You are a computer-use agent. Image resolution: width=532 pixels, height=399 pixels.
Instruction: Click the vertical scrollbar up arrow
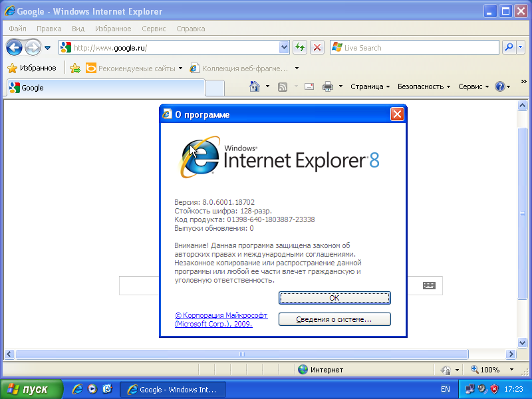[522, 106]
